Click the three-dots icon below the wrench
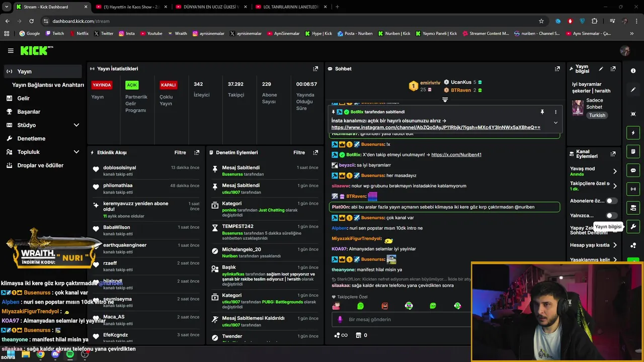Image resolution: width=644 pixels, height=362 pixels. pyautogui.click(x=633, y=245)
